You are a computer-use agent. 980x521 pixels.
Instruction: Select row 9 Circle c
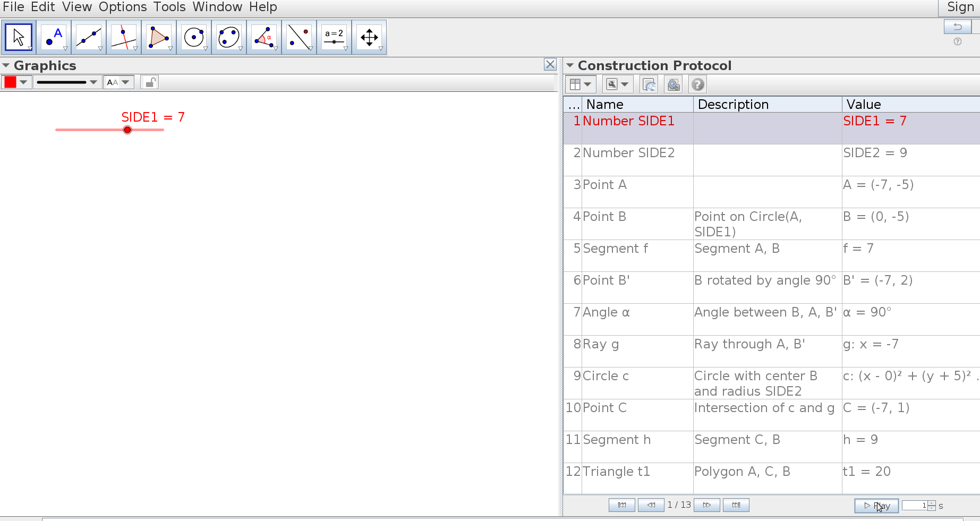(x=772, y=383)
